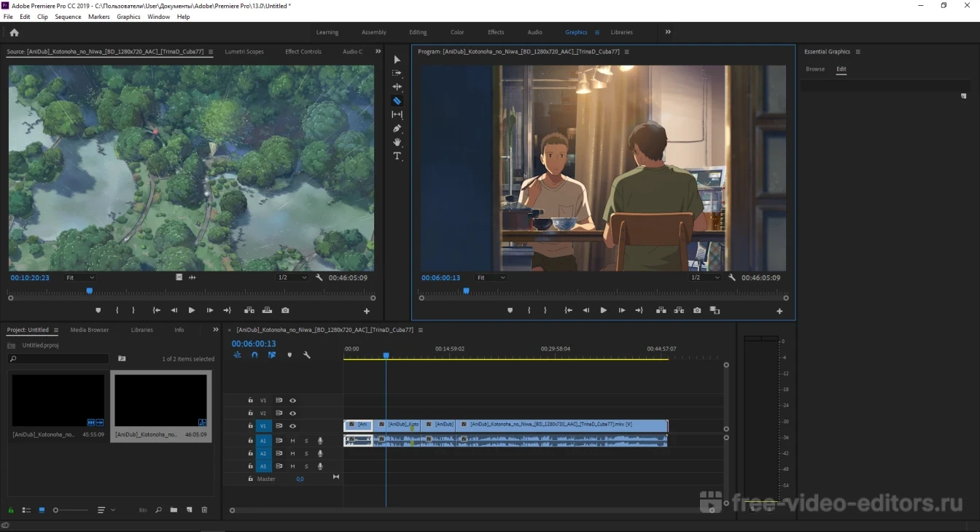Expand Project panel tabs overflow chevron
The image size is (980, 532).
tap(215, 330)
